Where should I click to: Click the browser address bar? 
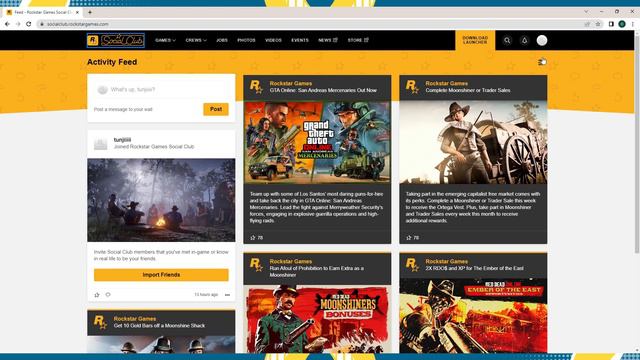coord(310,24)
